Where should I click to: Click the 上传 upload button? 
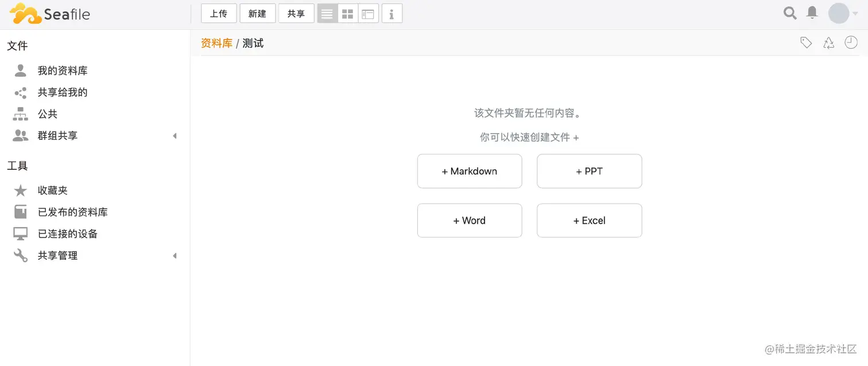219,14
